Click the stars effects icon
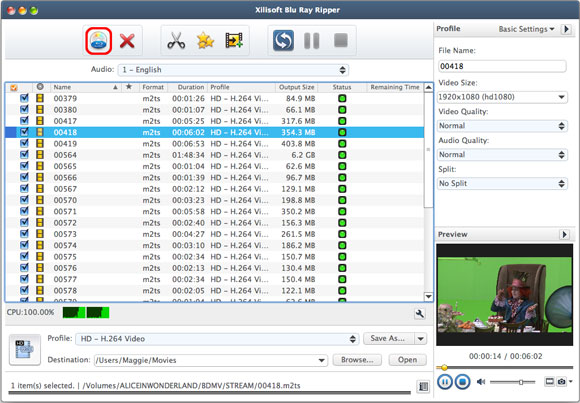The width and height of the screenshot is (580, 403). [205, 41]
